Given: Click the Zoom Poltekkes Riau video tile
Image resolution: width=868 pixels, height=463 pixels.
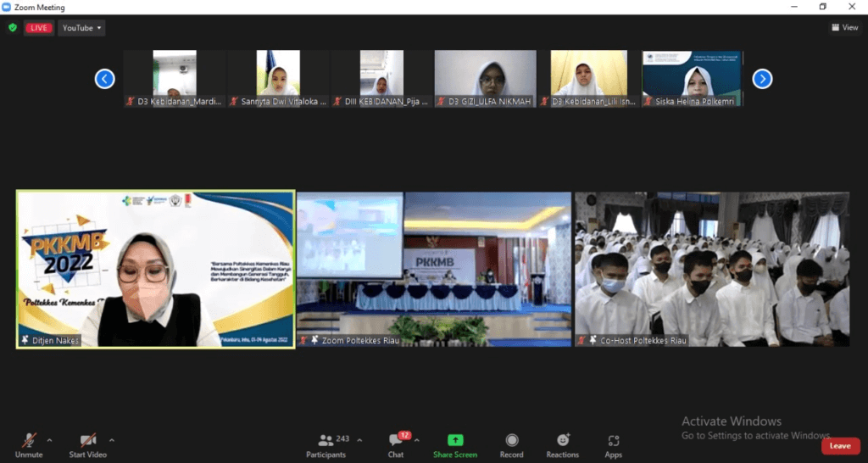Looking at the screenshot, I should [x=434, y=269].
